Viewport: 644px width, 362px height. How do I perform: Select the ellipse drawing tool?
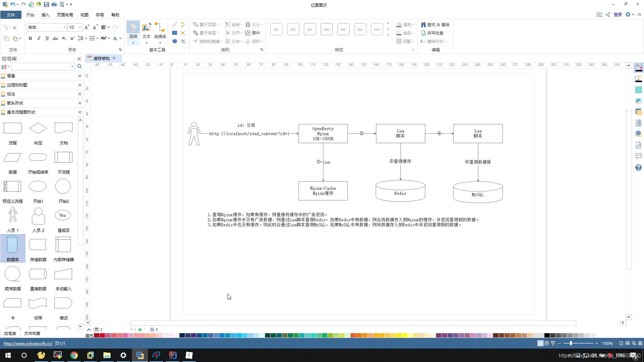pyautogui.click(x=174, y=41)
